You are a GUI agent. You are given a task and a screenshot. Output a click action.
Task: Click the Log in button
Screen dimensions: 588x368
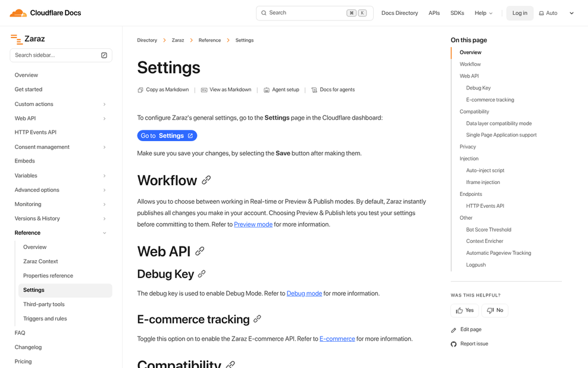tap(520, 13)
